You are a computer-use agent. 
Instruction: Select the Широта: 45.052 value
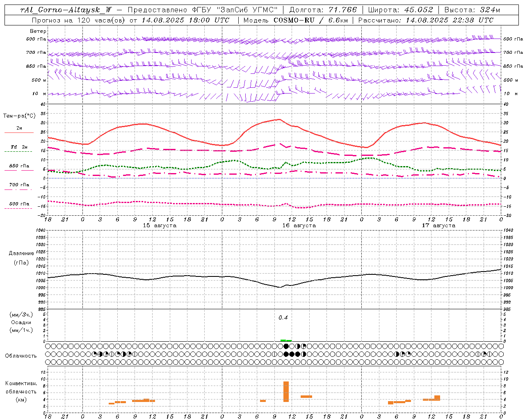point(400,10)
